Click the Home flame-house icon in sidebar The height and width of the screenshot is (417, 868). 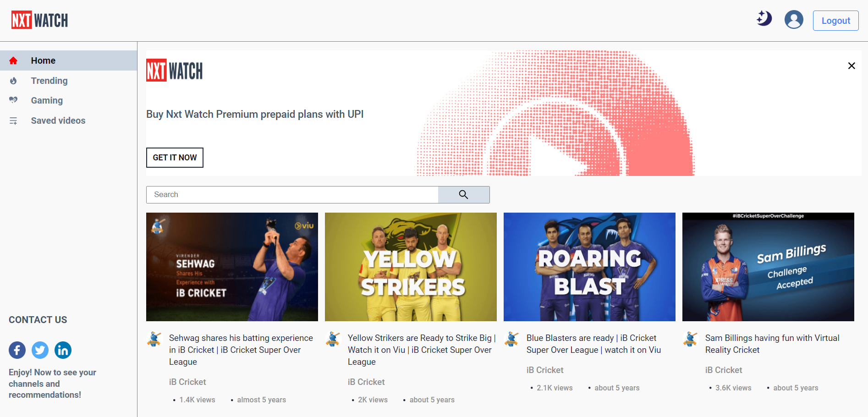coord(13,60)
